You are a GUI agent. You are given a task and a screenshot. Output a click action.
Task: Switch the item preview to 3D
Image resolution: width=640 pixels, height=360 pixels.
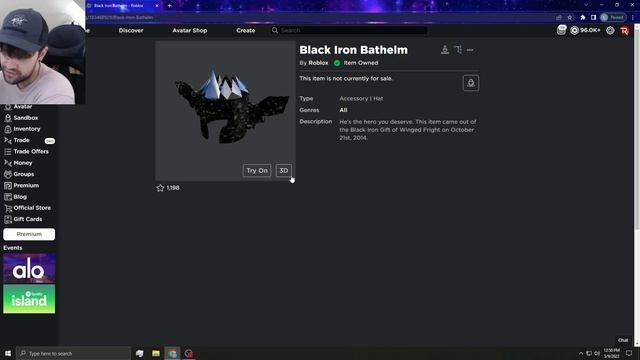[x=284, y=171]
